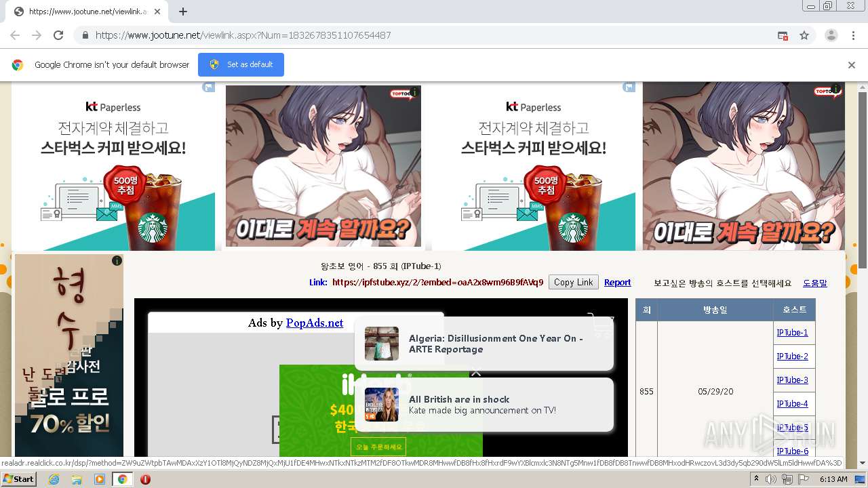This screenshot has width=868, height=488.
Task: Open a new browser tab
Action: coord(183,12)
